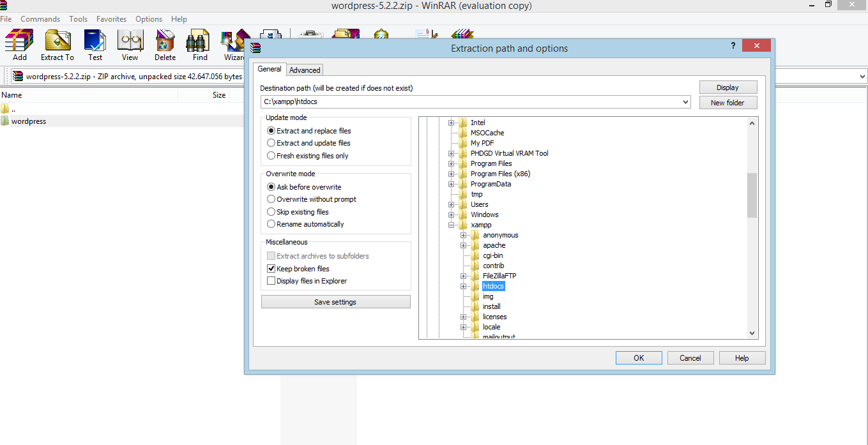Click the tree scroll down arrow

pos(752,333)
